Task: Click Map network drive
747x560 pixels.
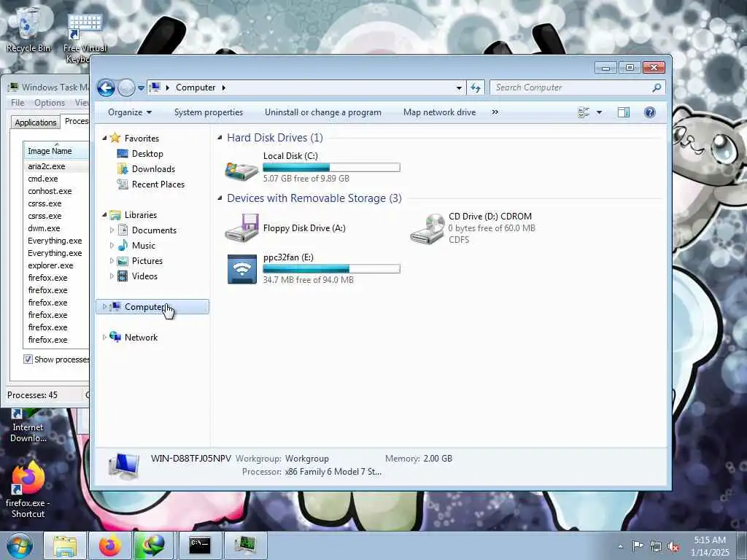Action: point(439,112)
